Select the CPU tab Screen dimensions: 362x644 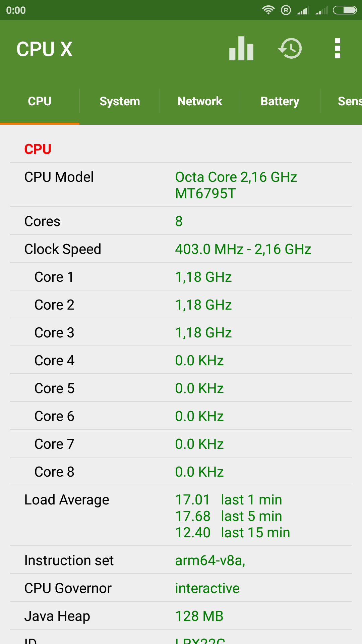click(x=40, y=101)
